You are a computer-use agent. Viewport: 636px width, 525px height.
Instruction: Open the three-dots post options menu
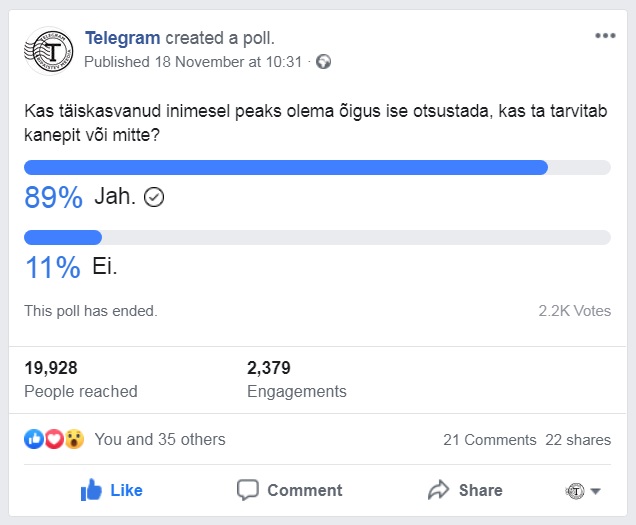point(605,36)
